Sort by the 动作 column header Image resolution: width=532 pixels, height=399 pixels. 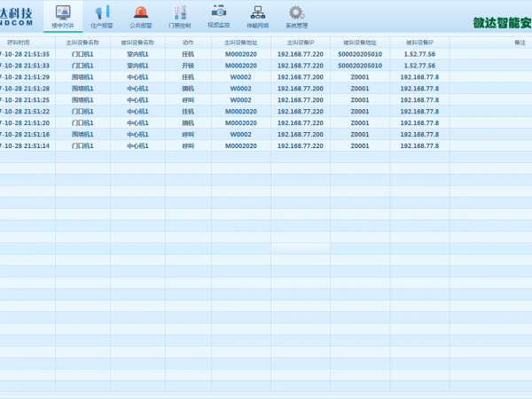tap(188, 42)
